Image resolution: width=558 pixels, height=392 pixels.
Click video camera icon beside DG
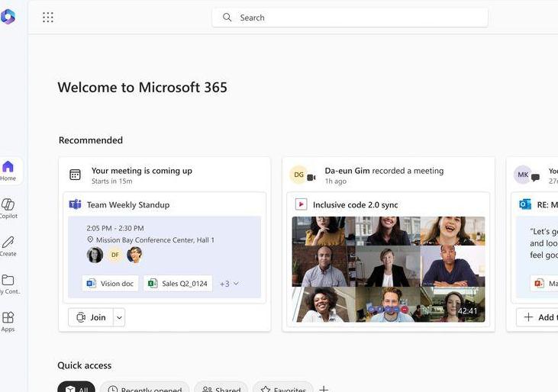pos(311,178)
